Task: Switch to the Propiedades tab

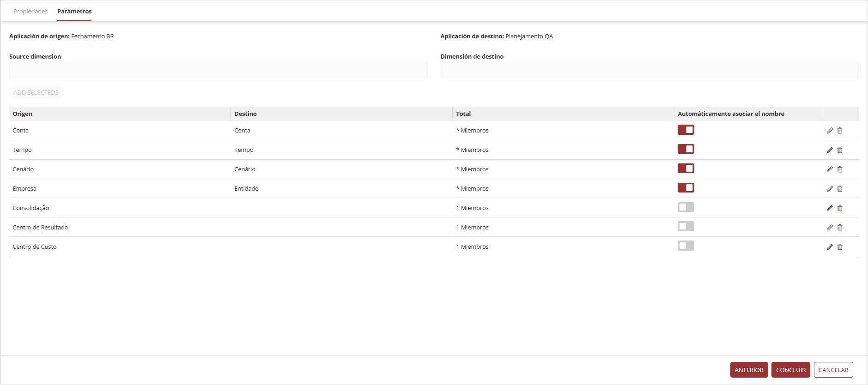Action: (30, 11)
